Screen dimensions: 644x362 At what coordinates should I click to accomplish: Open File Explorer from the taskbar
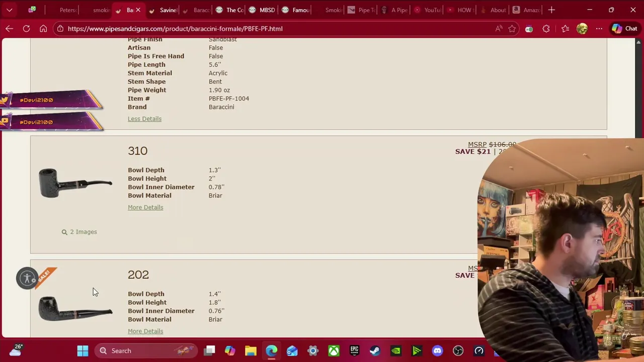coord(251,350)
